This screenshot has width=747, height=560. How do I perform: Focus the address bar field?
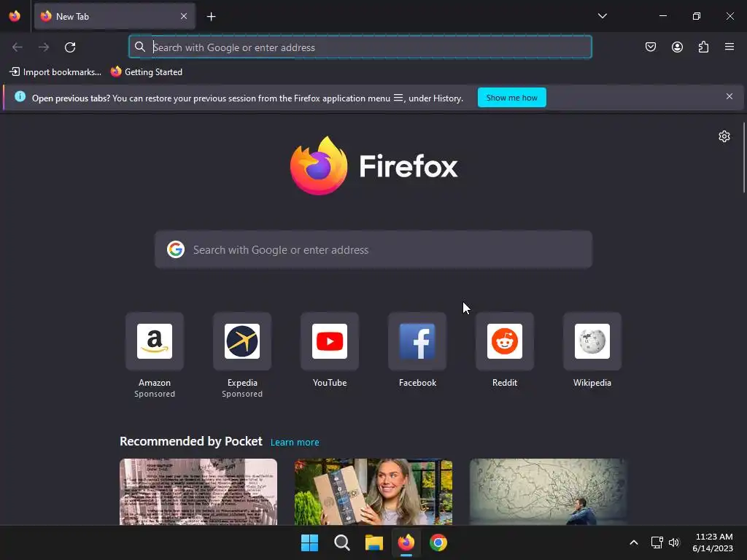(x=360, y=47)
